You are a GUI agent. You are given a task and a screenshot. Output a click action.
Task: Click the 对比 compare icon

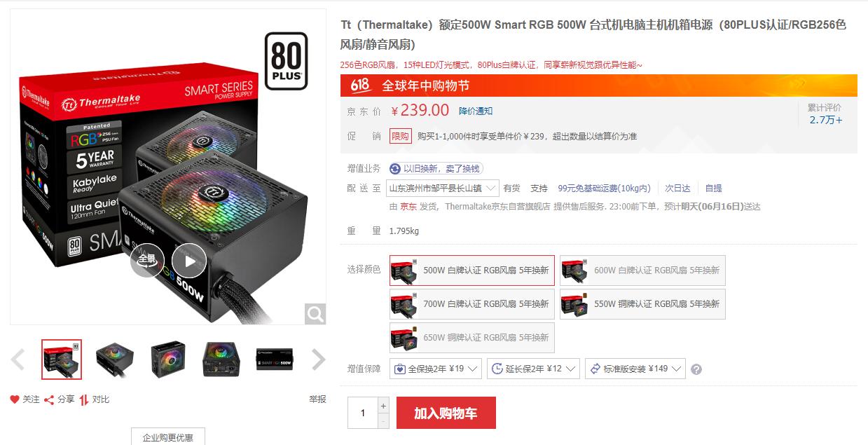pos(84,399)
